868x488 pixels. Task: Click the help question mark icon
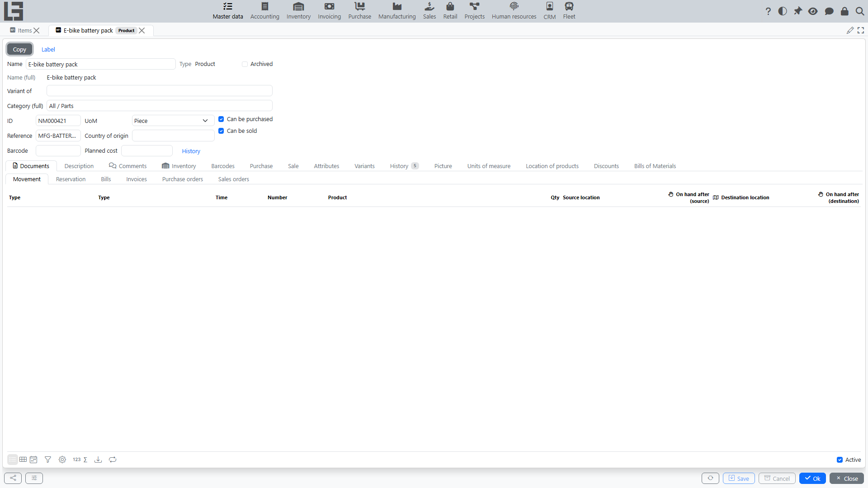pyautogui.click(x=768, y=11)
